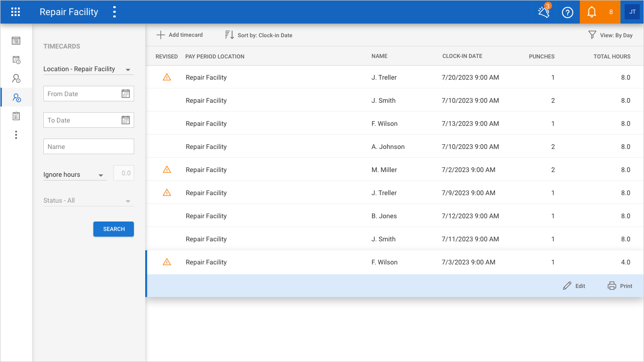This screenshot has width=644, height=362.
Task: Click the SEARCH button
Action: [114, 229]
